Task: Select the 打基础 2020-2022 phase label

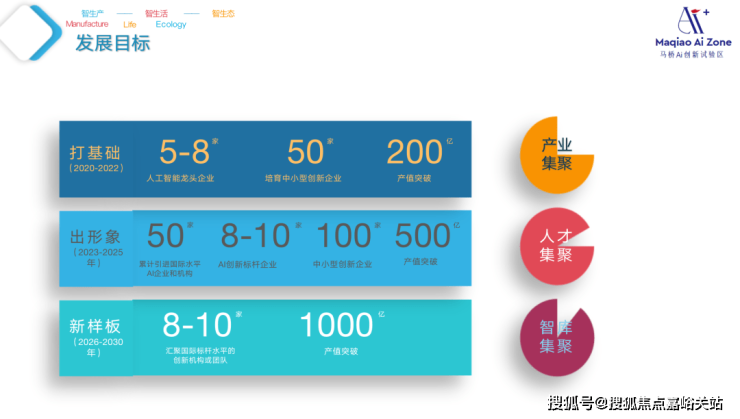Action: pos(96,159)
